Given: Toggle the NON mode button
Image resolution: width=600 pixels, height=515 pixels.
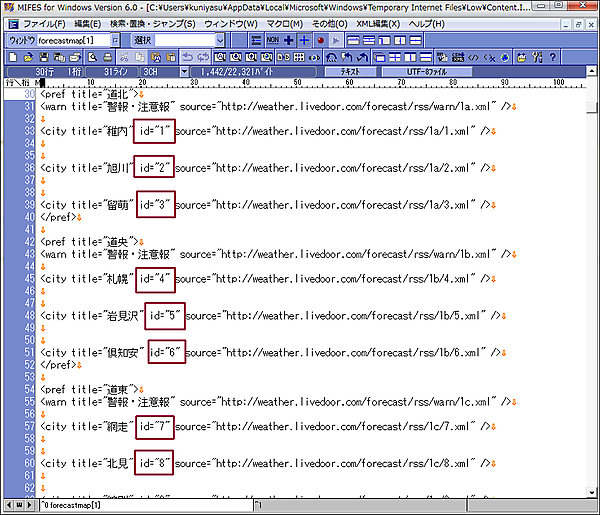Looking at the screenshot, I should click(270, 40).
